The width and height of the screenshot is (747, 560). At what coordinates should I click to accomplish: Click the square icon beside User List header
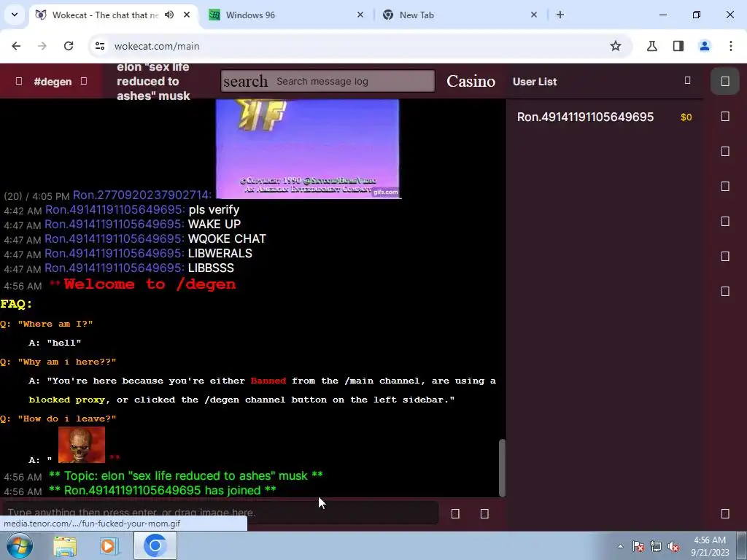pyautogui.click(x=687, y=80)
